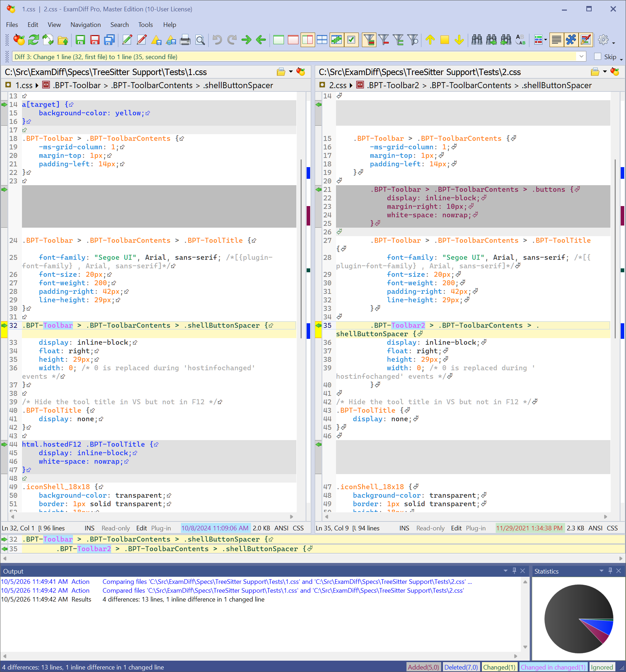This screenshot has height=672, width=626.
Task: Click the yellow square current difference icon
Action: tap(445, 40)
